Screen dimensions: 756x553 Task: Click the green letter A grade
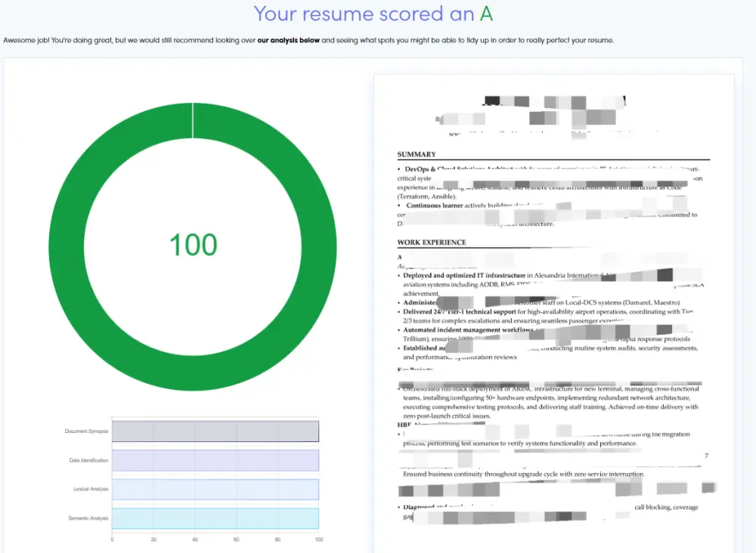pyautogui.click(x=486, y=14)
